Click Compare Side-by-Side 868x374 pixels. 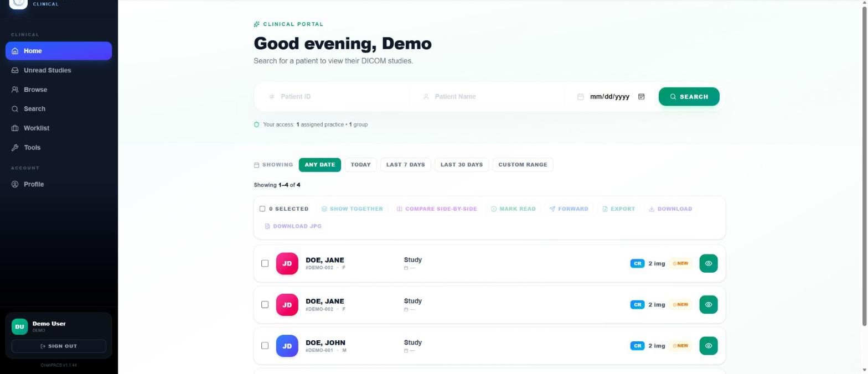click(x=437, y=209)
